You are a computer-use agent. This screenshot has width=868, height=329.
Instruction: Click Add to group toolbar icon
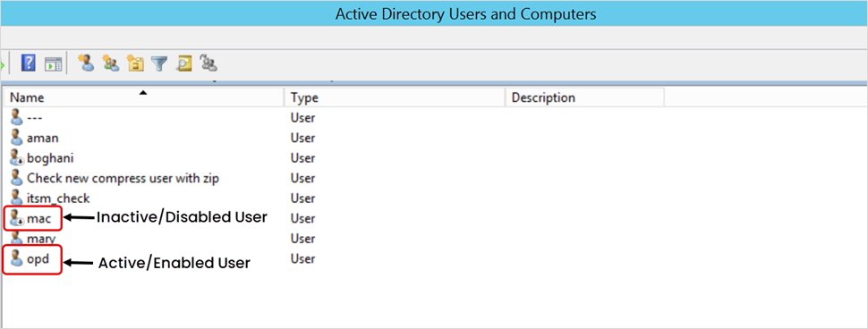point(208,63)
